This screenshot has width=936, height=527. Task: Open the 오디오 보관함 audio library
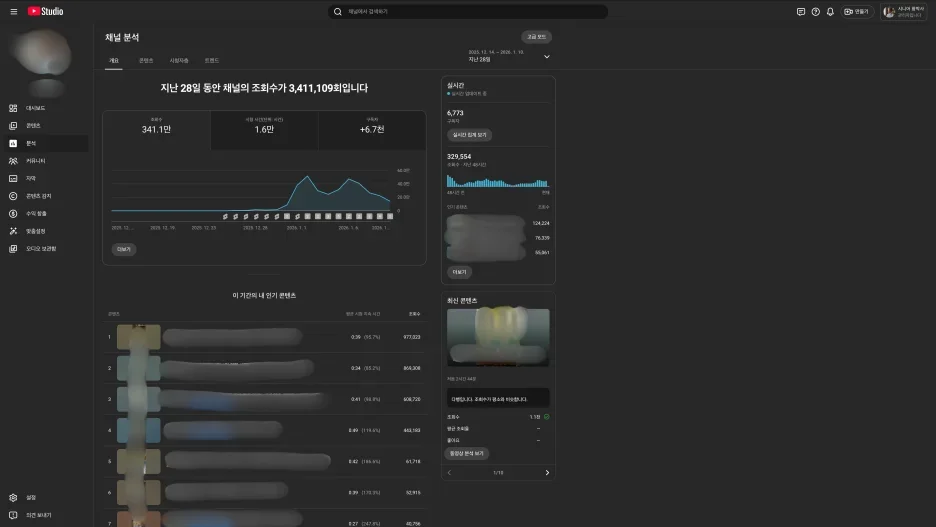pos(13,248)
